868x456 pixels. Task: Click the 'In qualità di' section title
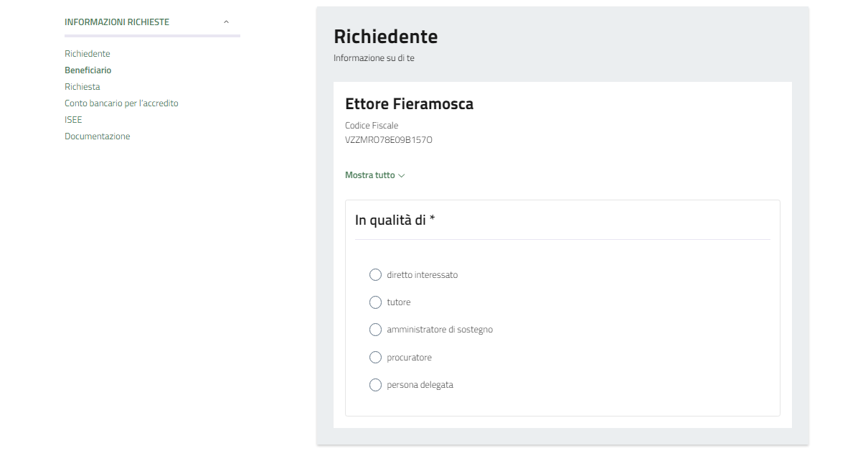coord(395,220)
